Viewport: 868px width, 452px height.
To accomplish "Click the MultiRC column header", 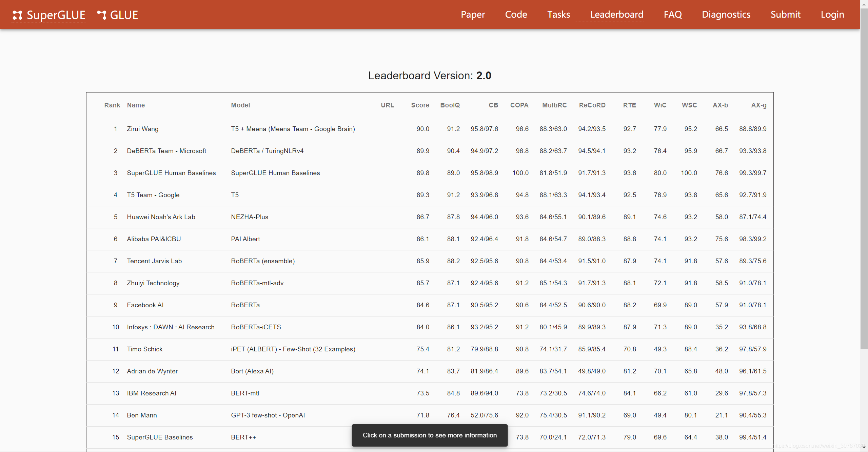I will click(x=554, y=105).
